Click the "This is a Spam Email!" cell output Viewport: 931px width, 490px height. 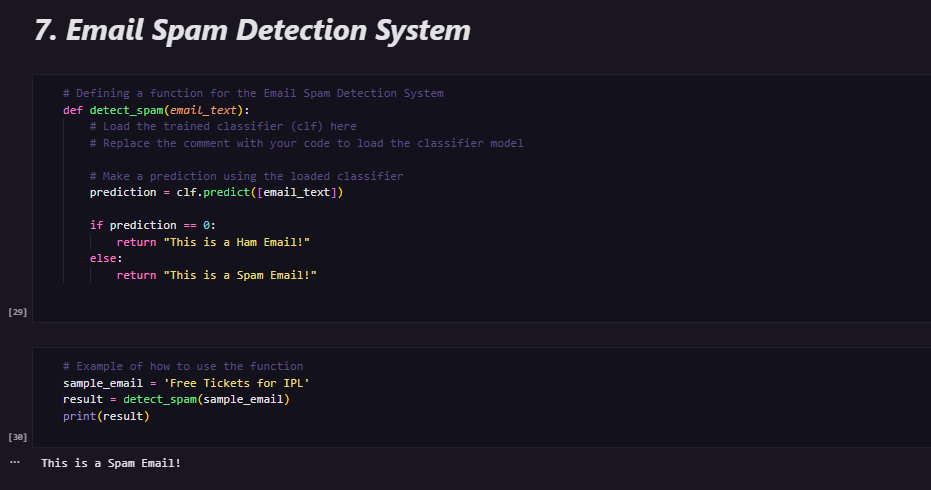click(111, 463)
